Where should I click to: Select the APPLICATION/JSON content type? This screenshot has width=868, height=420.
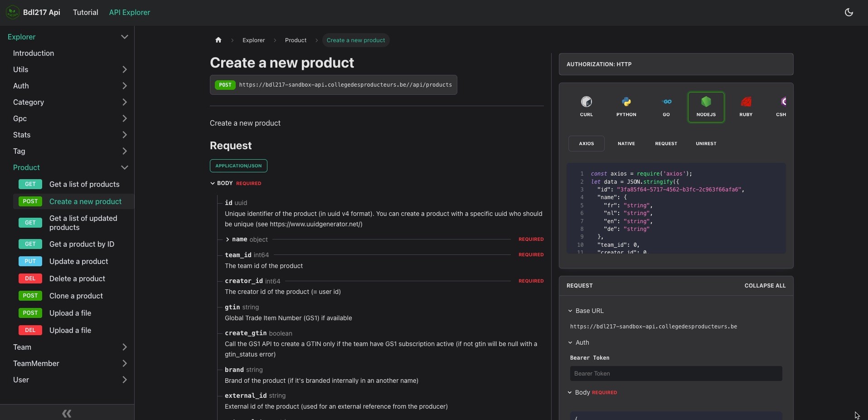(x=238, y=166)
